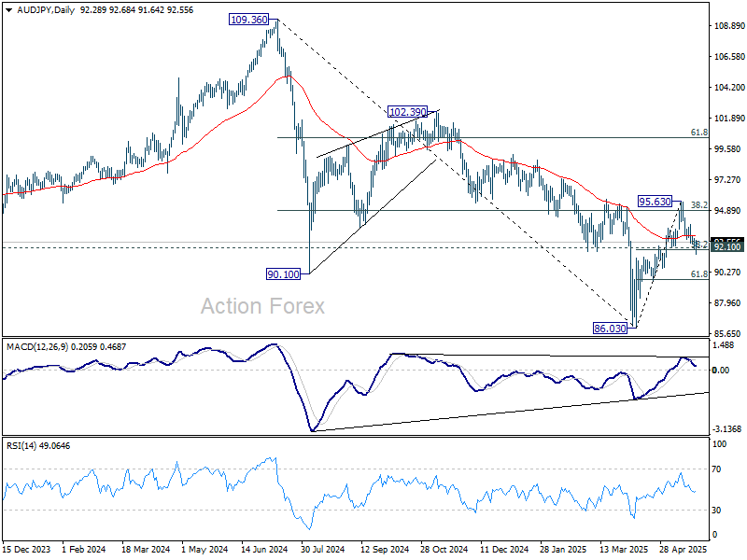Screen dimensions: 747x560
Task: Click the 28 Apr 2025 date label
Action: [684, 549]
